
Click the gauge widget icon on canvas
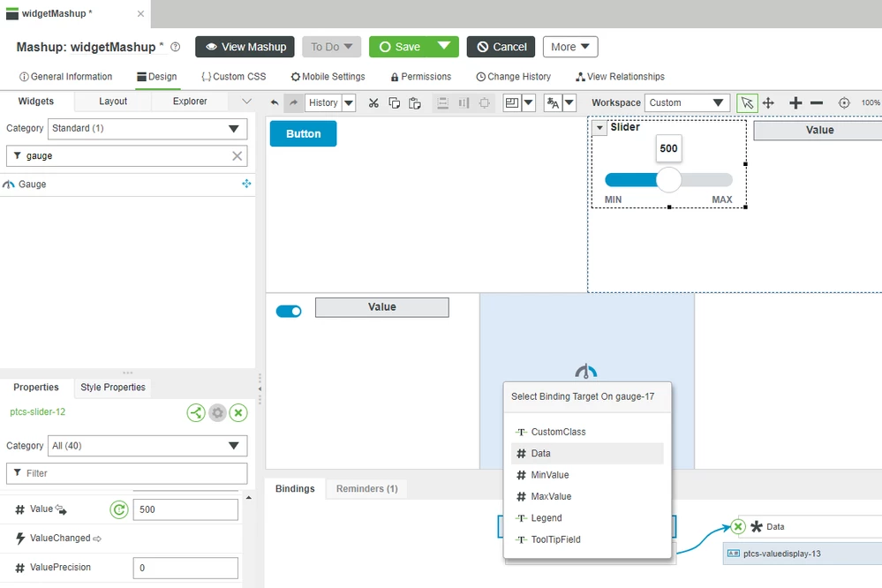click(586, 372)
